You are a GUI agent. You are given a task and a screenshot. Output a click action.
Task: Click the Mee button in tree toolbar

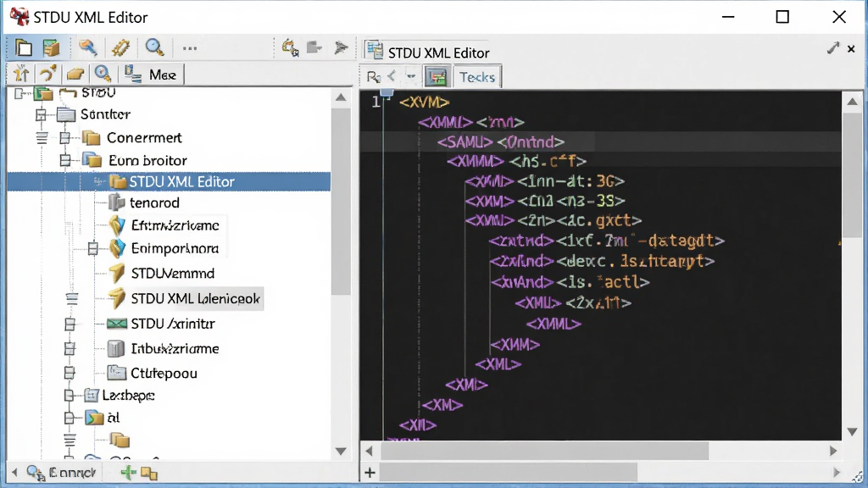pyautogui.click(x=151, y=75)
